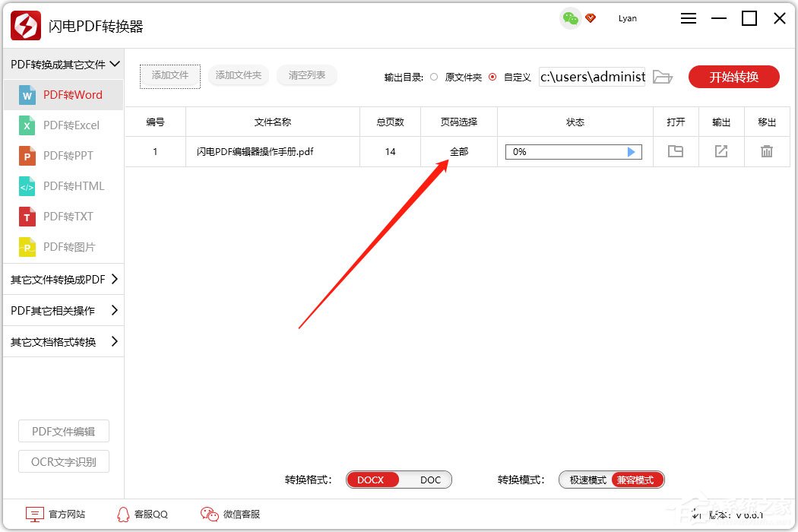Remove the PDF using the trash icon
Image resolution: width=798 pixels, height=532 pixels.
pyautogui.click(x=767, y=151)
